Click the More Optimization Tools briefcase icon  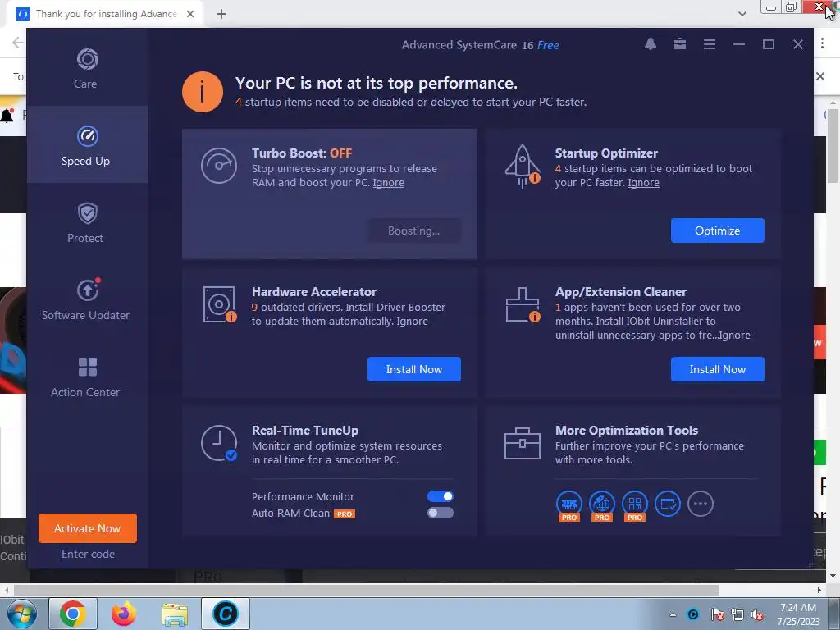pos(523,443)
